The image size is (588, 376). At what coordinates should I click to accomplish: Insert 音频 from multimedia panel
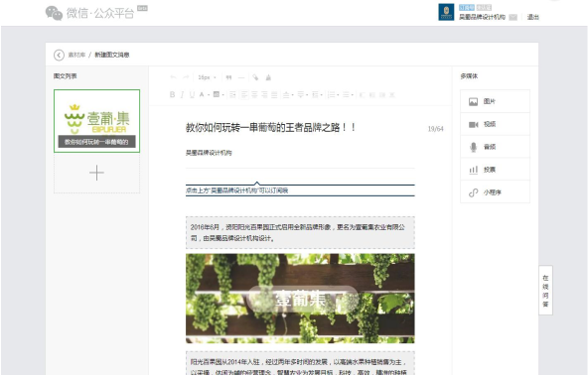pyautogui.click(x=495, y=147)
